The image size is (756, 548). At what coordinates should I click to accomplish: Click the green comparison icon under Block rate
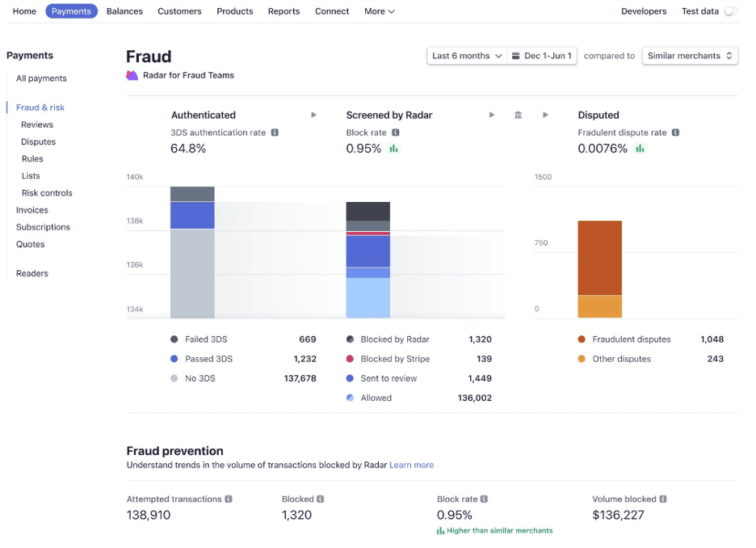(440, 531)
